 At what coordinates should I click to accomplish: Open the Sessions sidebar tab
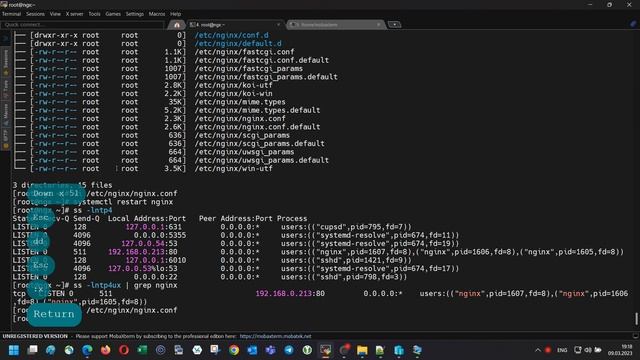point(6,63)
